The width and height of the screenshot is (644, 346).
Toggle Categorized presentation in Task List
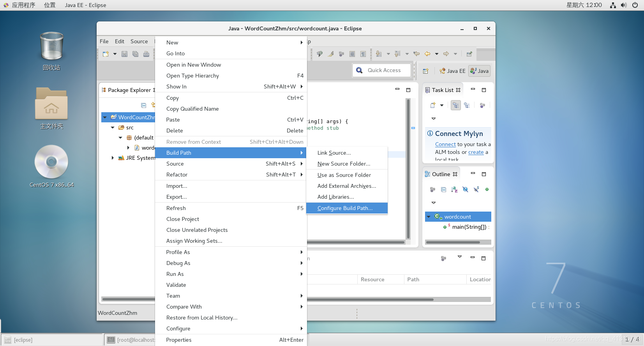(456, 105)
